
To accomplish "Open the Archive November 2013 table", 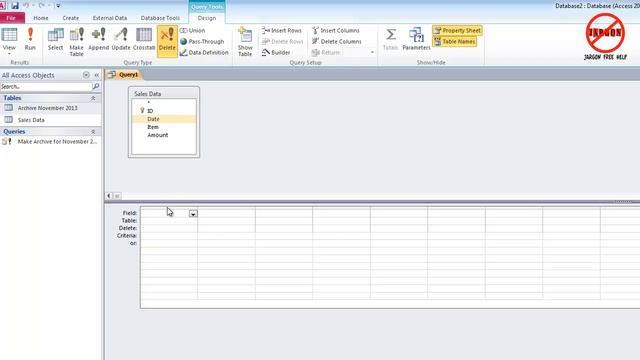I will tap(47, 108).
